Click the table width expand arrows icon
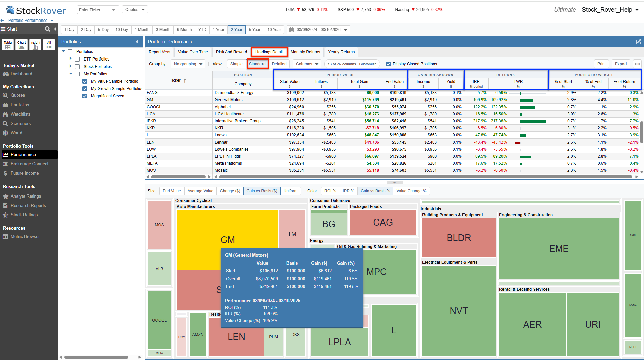Viewport: 644px width, 360px height. click(637, 64)
